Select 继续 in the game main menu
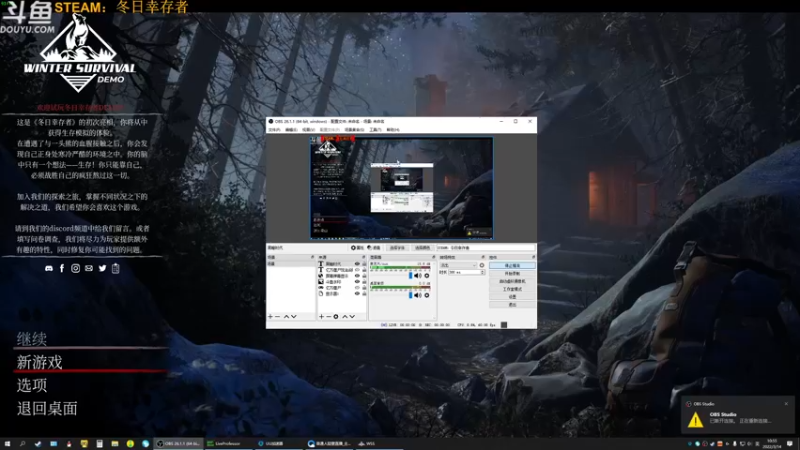800x450 pixels. (x=32, y=339)
